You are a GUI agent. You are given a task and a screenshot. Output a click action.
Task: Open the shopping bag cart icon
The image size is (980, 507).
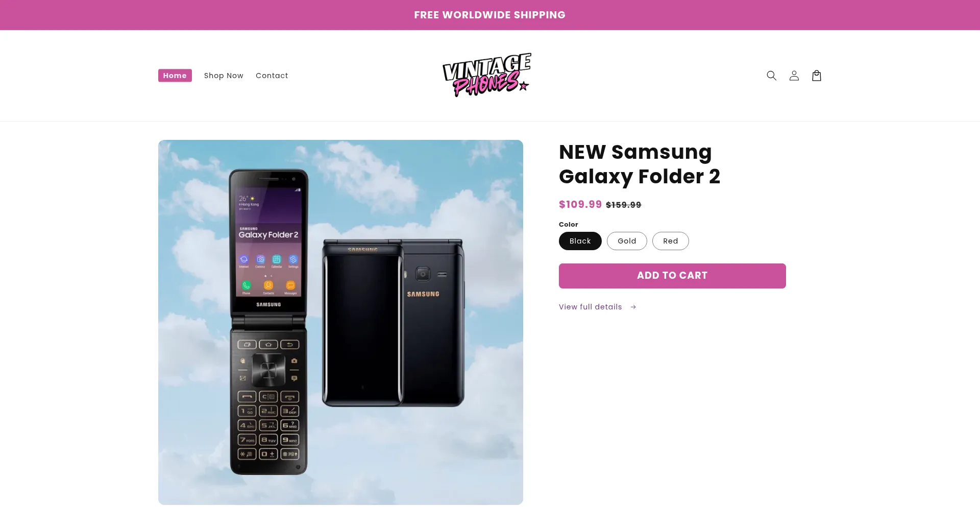click(816, 76)
